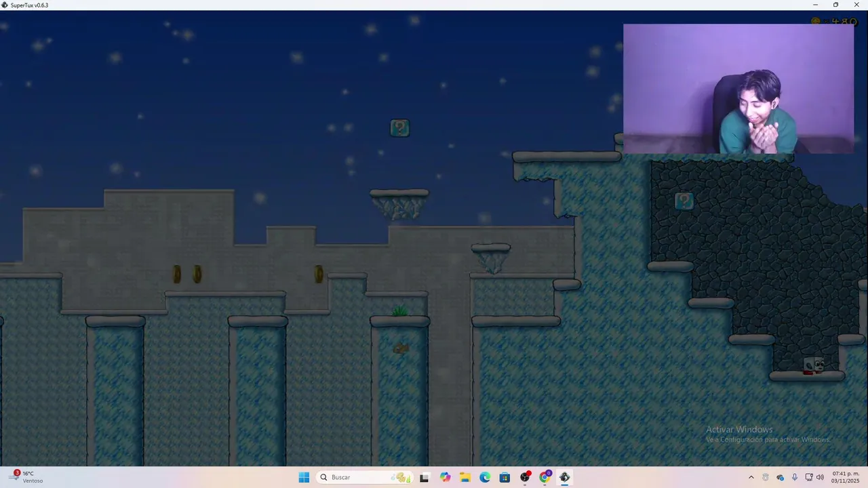Click the coin counter icon at top right

pyautogui.click(x=816, y=22)
